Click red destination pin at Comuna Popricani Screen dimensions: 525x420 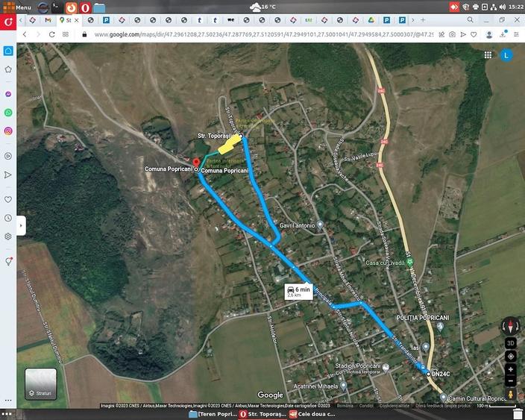coord(196,163)
